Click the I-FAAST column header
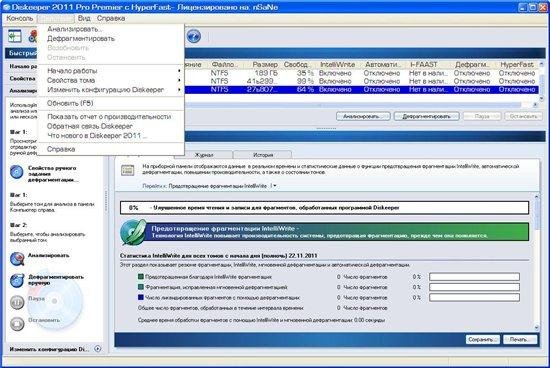550x368 pixels. pos(424,65)
